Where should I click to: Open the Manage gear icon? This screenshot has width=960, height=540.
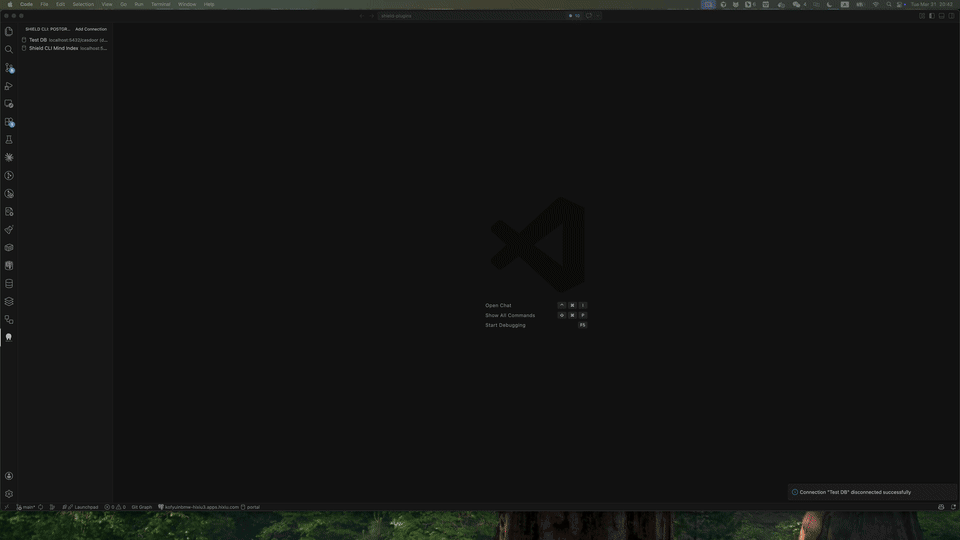(9, 493)
